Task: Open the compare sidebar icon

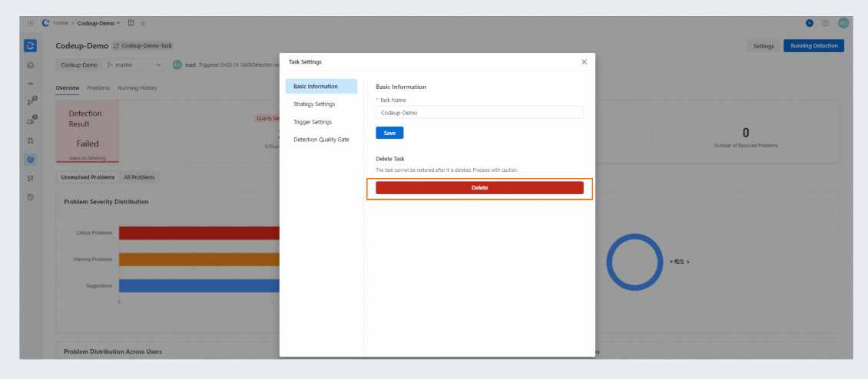Action: (x=31, y=178)
